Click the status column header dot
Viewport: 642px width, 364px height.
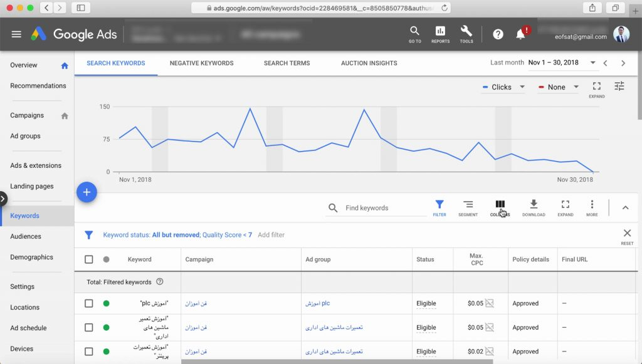click(107, 259)
